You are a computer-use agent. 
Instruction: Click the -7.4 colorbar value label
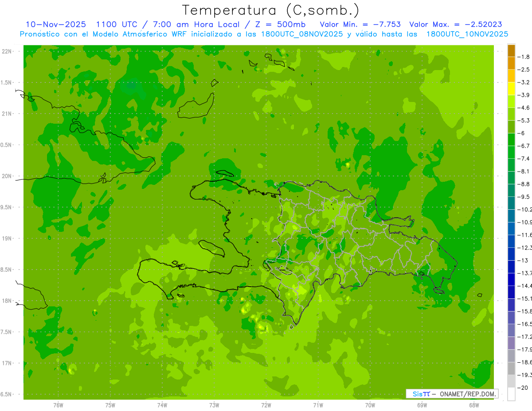click(524, 158)
